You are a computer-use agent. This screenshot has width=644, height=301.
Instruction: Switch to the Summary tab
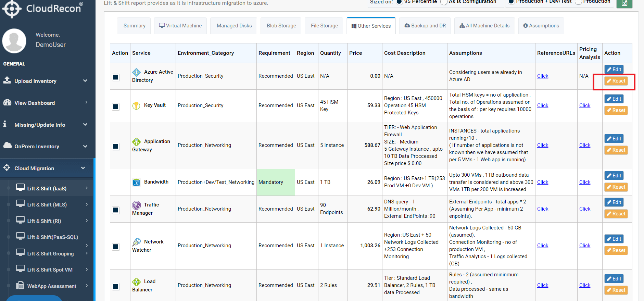tap(134, 26)
